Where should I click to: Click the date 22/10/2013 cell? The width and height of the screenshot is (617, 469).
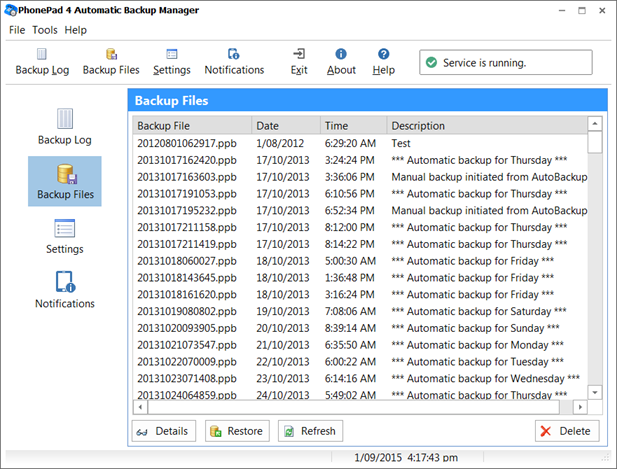coord(283,362)
